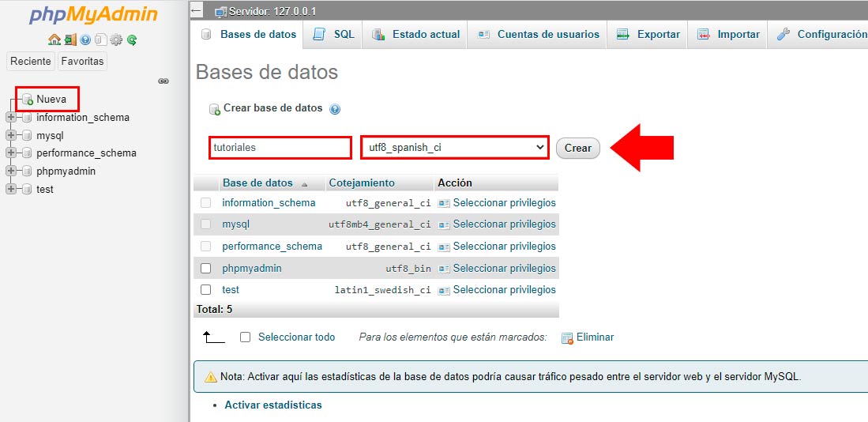Open the Exportar tab
The height and width of the screenshot is (422, 868).
pyautogui.click(x=648, y=34)
